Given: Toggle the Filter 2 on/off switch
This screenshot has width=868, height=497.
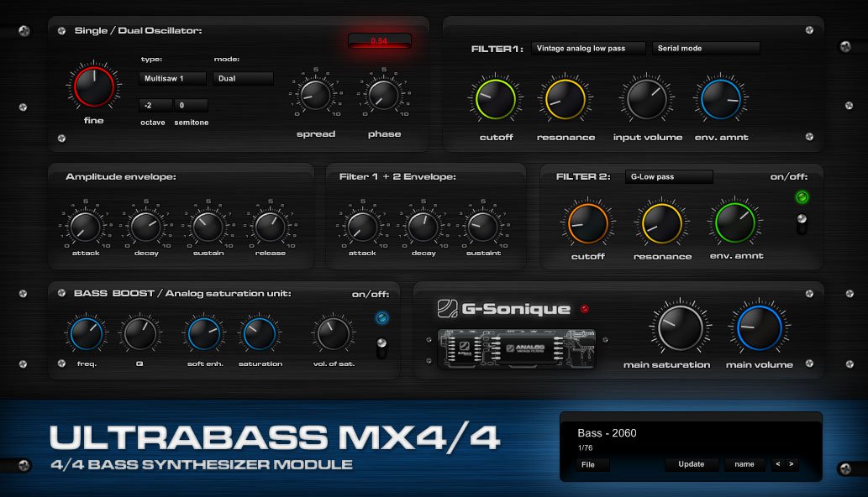Looking at the screenshot, I should tap(802, 224).
